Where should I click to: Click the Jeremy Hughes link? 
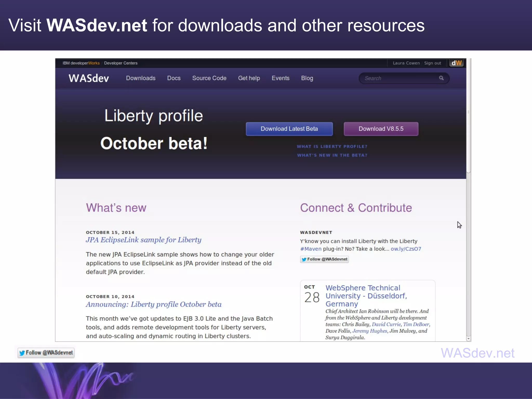(370, 331)
